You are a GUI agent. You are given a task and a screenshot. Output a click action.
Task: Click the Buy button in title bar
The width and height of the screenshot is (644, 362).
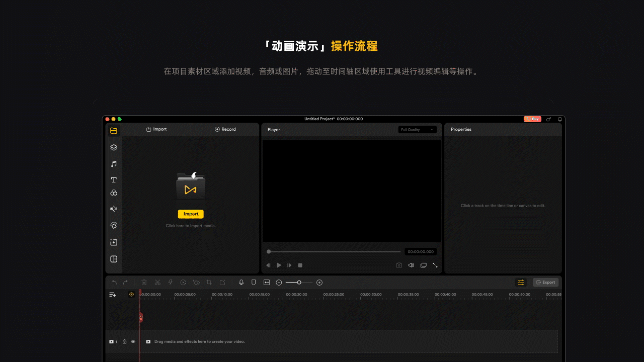[532, 119]
